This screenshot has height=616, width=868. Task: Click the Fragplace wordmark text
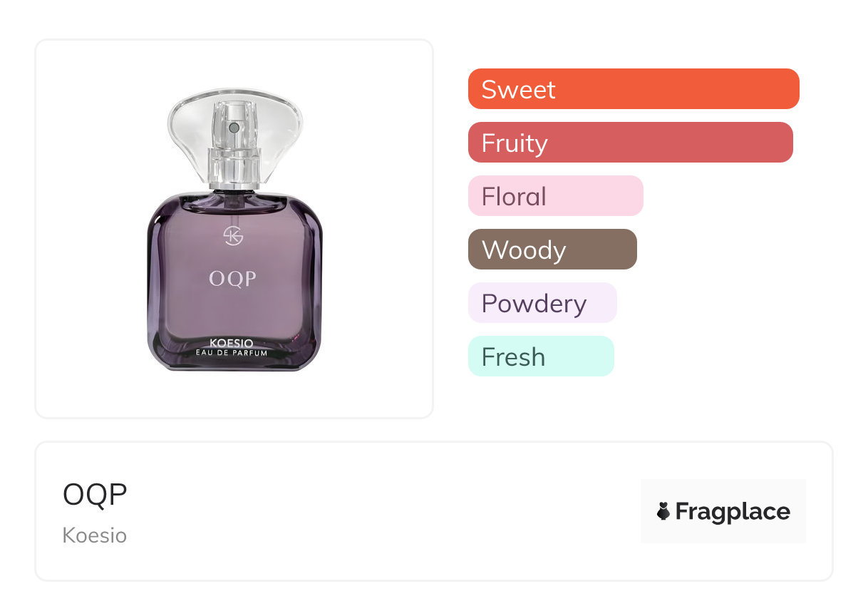coord(733,511)
